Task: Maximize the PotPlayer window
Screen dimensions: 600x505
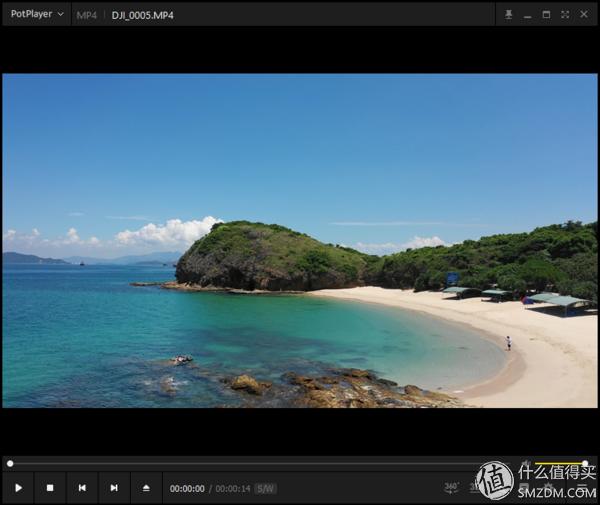Action: click(546, 15)
